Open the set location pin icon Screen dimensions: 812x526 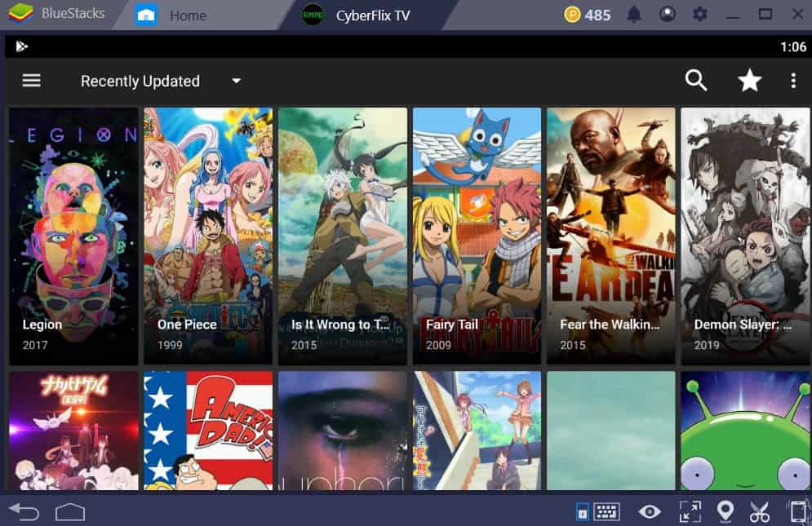725,511
